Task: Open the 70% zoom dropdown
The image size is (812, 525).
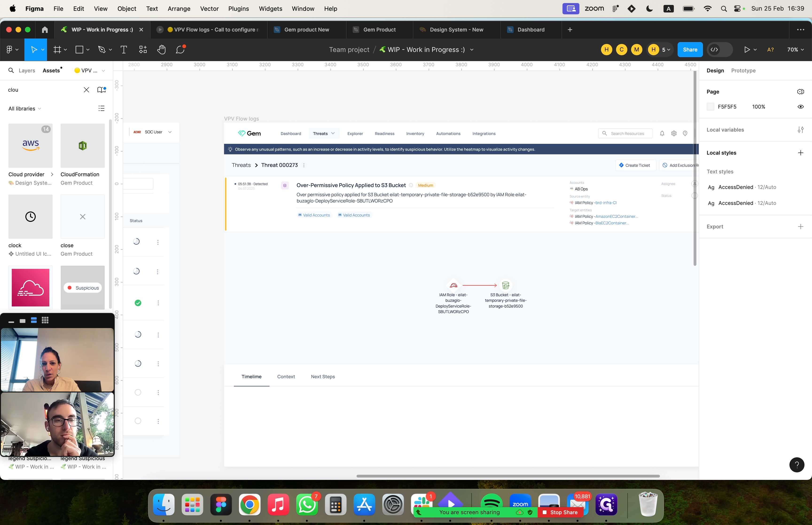Action: [x=795, y=50]
